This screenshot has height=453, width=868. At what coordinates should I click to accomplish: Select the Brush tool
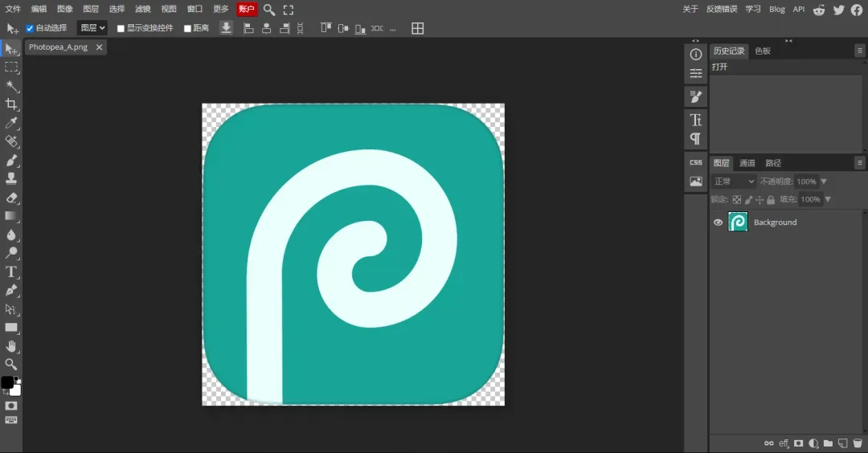(x=11, y=161)
